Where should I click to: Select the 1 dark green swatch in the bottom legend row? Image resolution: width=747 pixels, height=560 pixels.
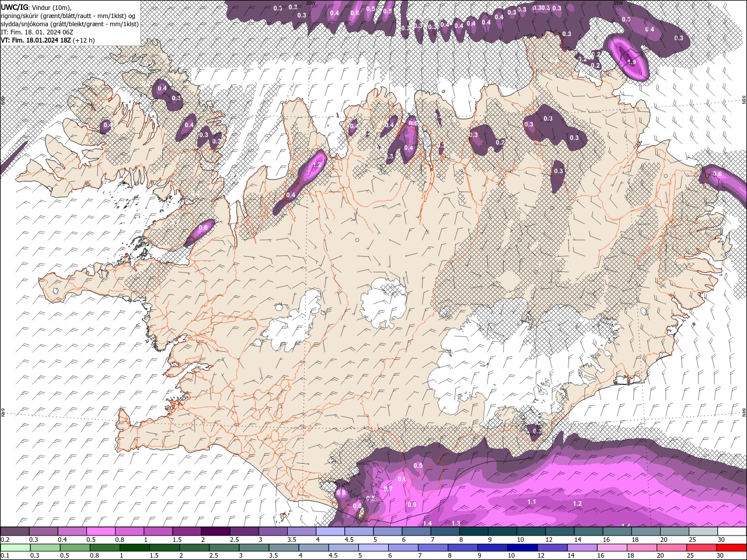coord(134,548)
